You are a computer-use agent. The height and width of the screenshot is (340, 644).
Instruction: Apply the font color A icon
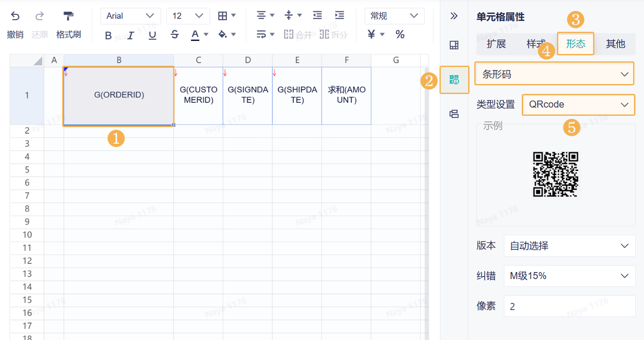[x=195, y=35]
